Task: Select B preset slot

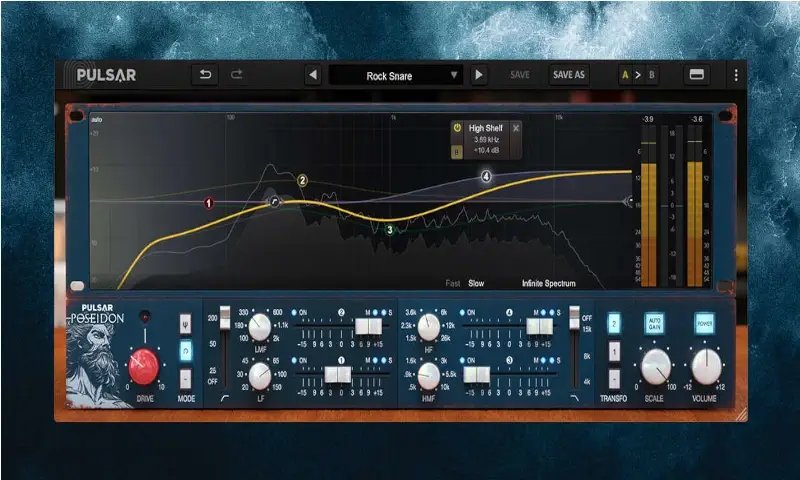Action: pyautogui.click(x=652, y=75)
